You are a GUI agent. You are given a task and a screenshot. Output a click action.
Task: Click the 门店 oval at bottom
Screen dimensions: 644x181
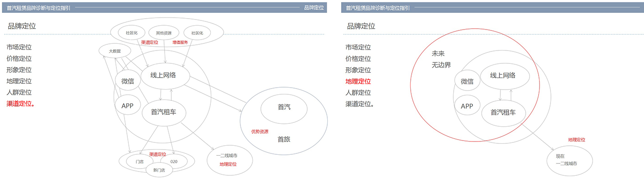click(140, 161)
